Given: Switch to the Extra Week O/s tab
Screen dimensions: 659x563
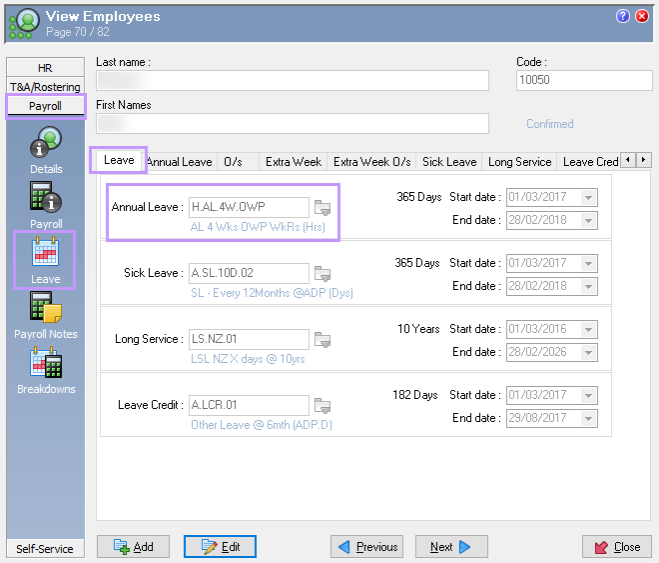Looking at the screenshot, I should click(x=372, y=162).
